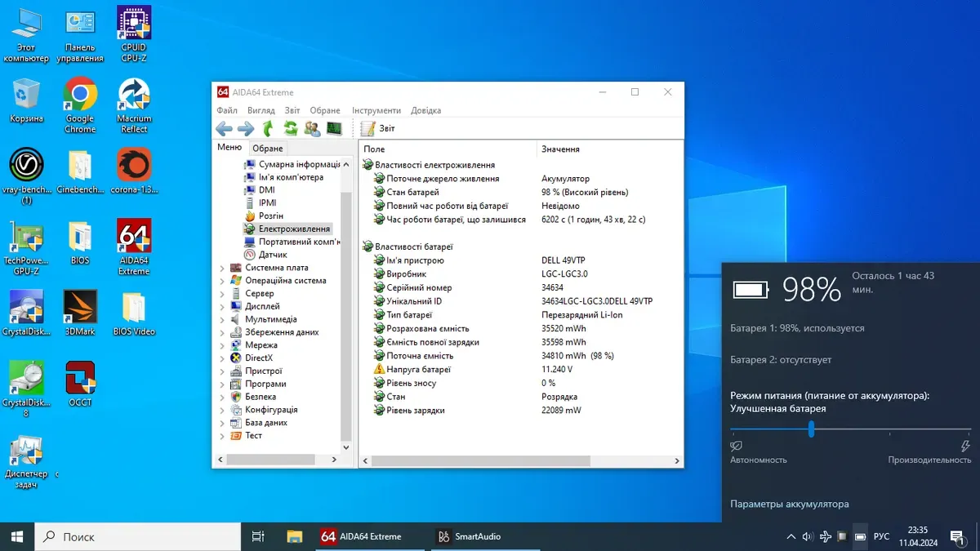Click the Back arrow in AIDA64 toolbar
980x551 pixels.
pos(224,128)
